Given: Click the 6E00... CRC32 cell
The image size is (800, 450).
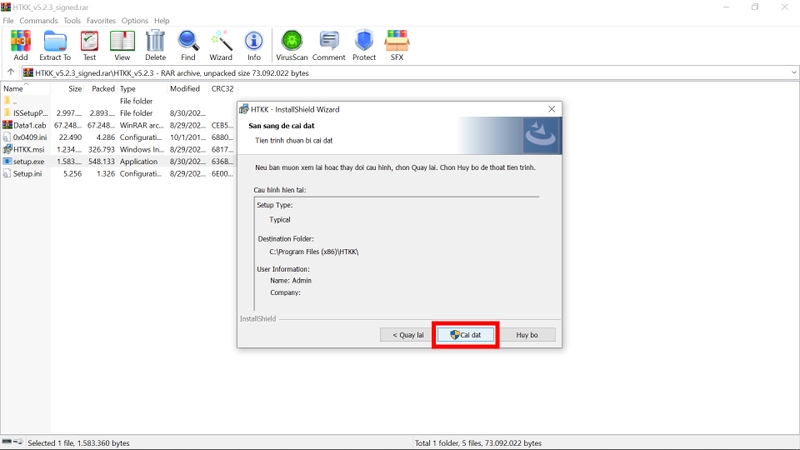Looking at the screenshot, I should pos(222,173).
